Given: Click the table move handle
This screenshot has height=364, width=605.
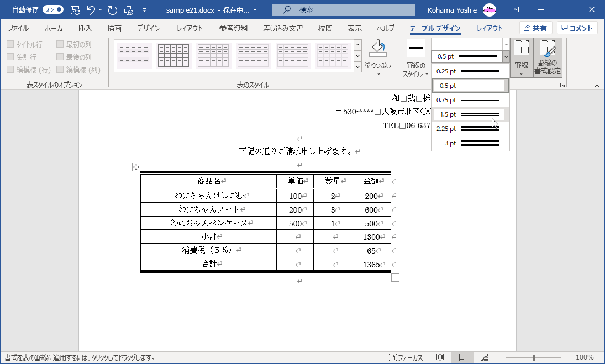Looking at the screenshot, I should pos(136,167).
